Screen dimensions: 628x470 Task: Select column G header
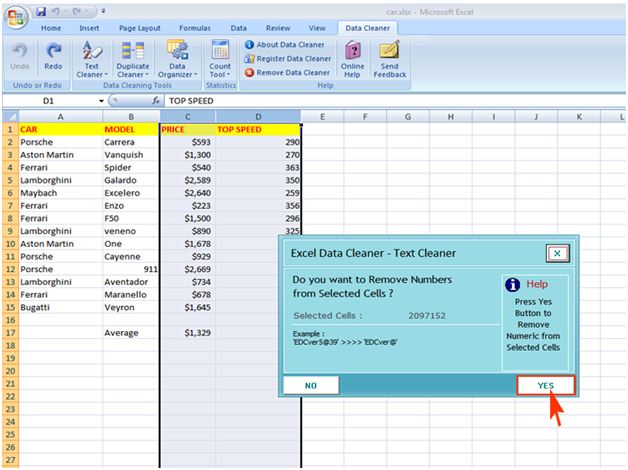(408, 117)
